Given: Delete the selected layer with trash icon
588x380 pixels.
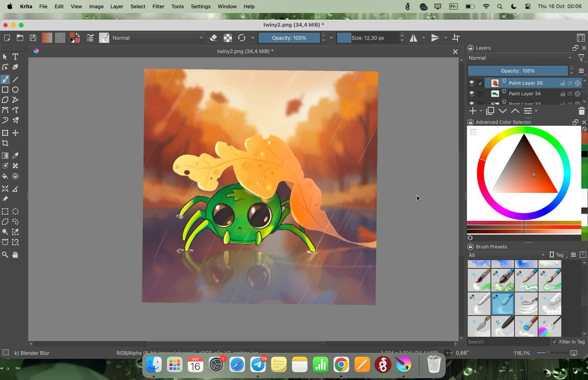Looking at the screenshot, I should pyautogui.click(x=582, y=111).
